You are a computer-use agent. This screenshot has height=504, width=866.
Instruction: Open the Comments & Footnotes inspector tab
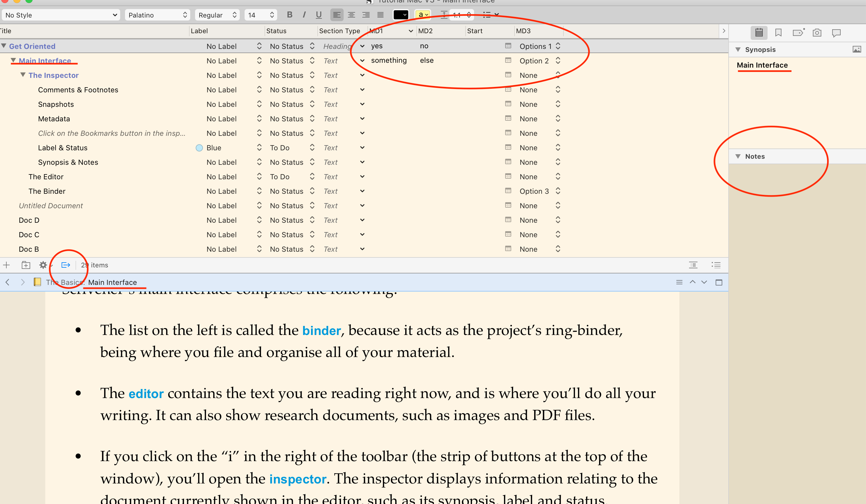click(836, 33)
